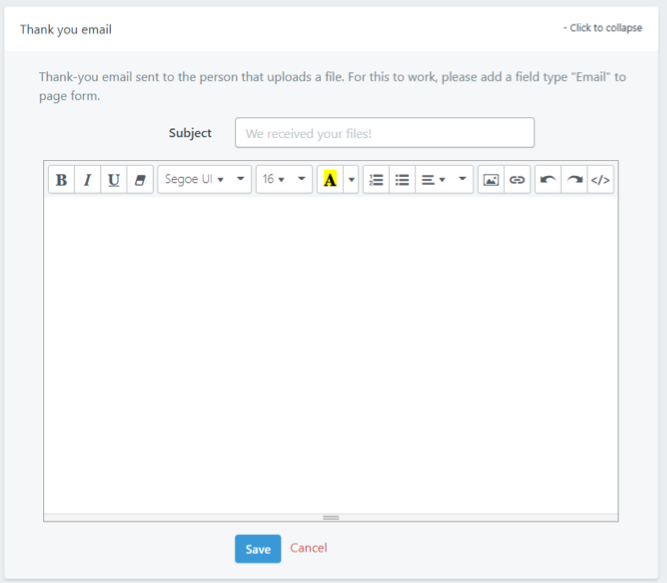667x583 pixels.
Task: Apply Italic formatting button
Action: click(x=88, y=180)
